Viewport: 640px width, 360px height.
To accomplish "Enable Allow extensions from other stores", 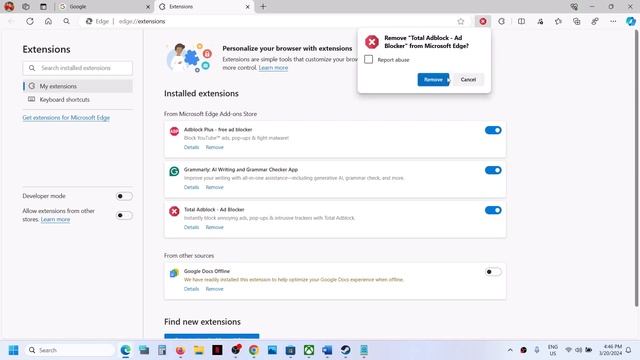I will pos(124,215).
